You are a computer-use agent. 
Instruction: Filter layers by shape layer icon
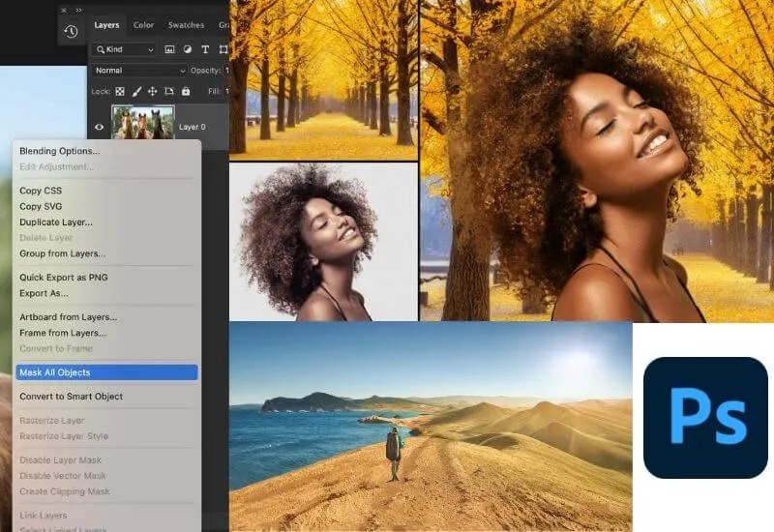223,49
